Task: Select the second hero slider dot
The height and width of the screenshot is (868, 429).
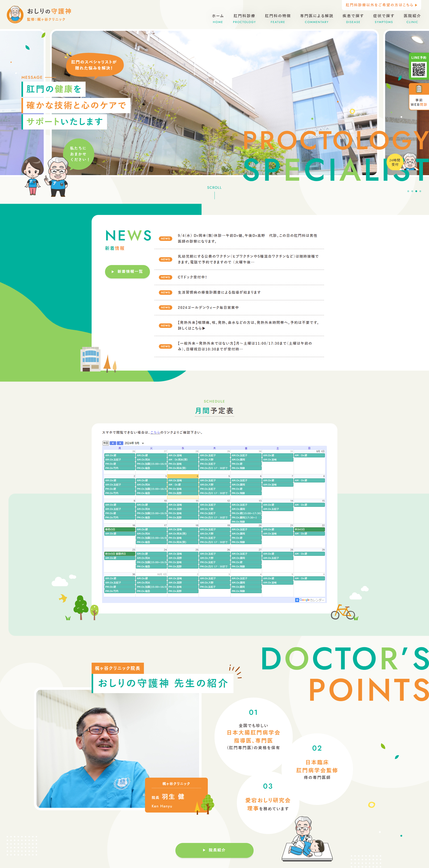Action: click(x=412, y=191)
